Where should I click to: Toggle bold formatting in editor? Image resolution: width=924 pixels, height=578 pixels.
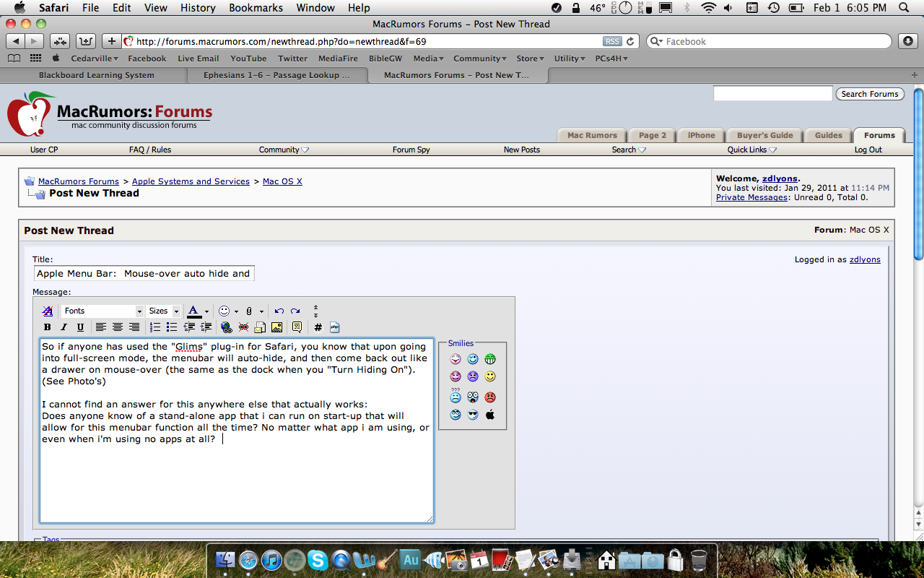(48, 327)
